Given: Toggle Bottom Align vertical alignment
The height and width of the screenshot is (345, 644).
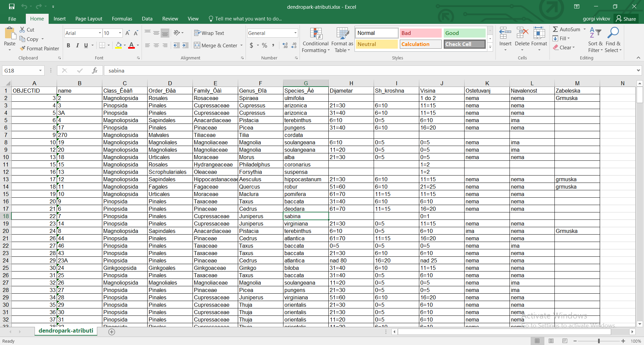Looking at the screenshot, I should [x=165, y=33].
